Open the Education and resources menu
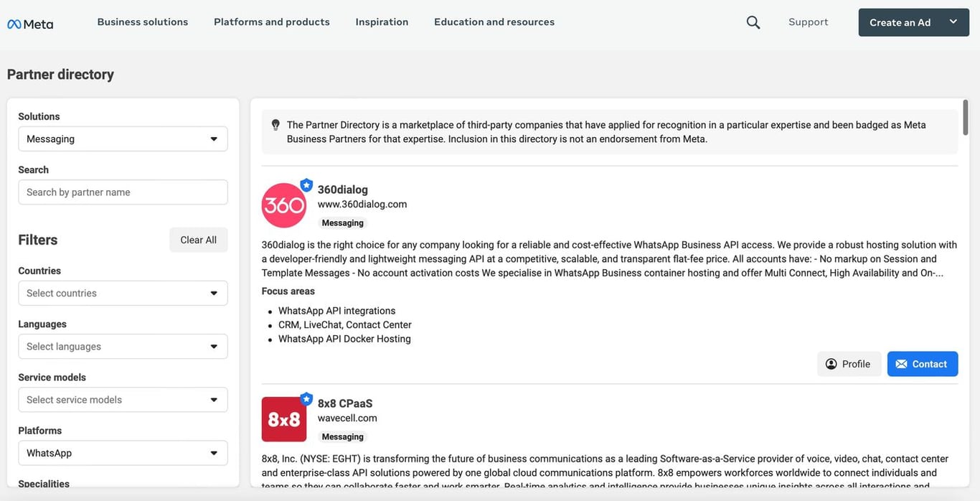The image size is (980, 501). tap(494, 22)
